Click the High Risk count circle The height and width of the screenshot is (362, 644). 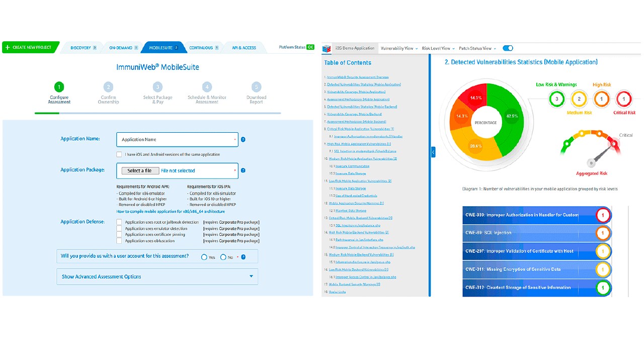(602, 99)
